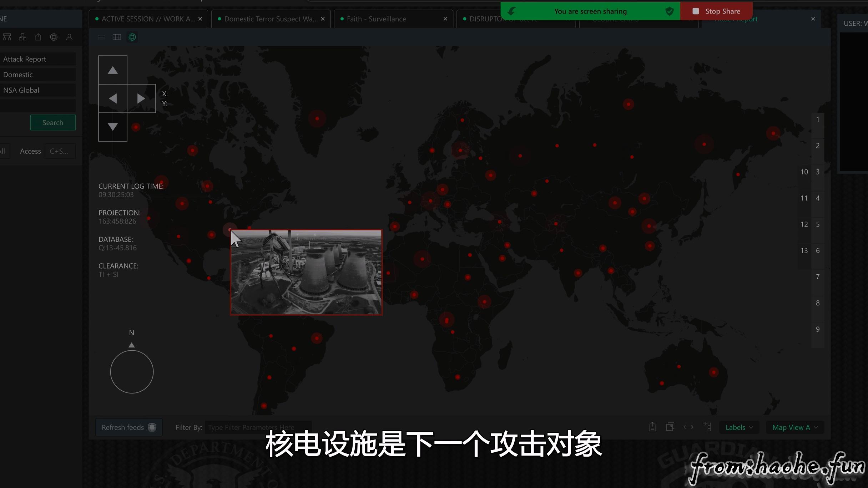Switch to grid view icon above map
Screen dimensions: 868x488
(117, 37)
